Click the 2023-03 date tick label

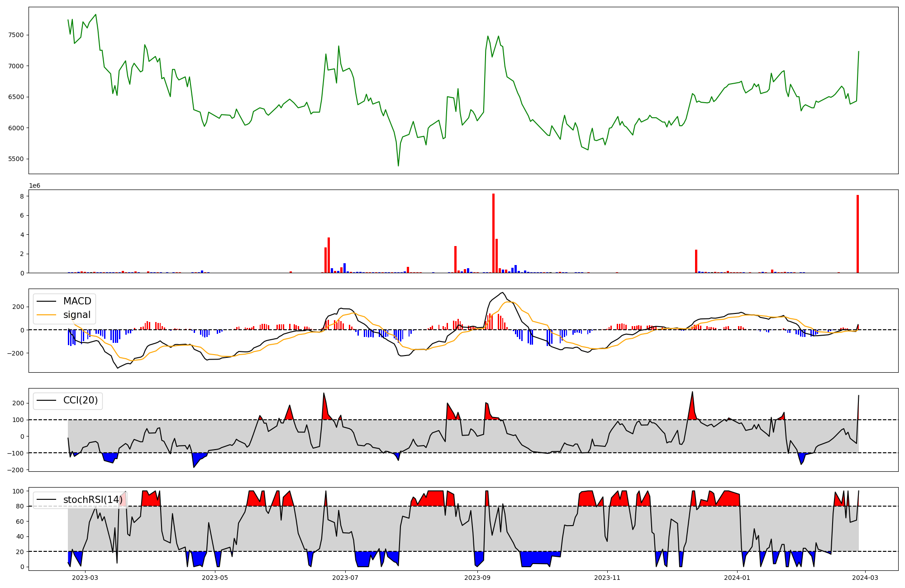pos(85,578)
